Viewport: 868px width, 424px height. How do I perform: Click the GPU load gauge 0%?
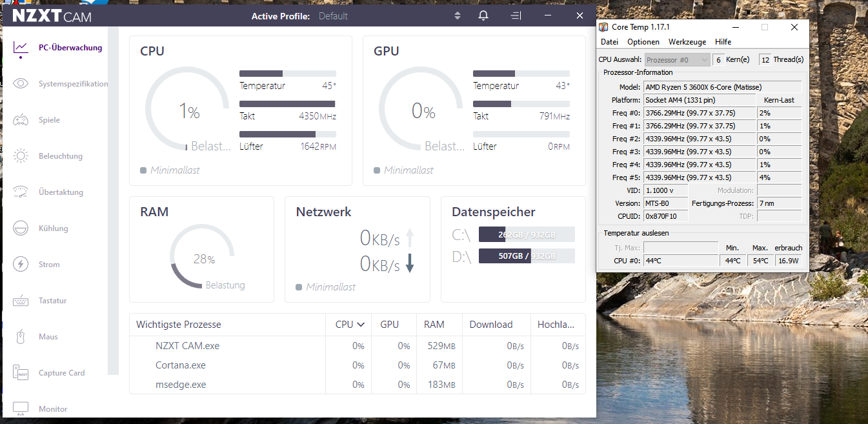tap(421, 108)
